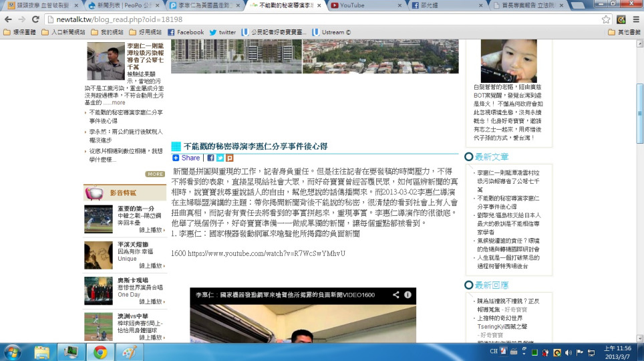Click the monitor app icon in the taskbar
Image resolution: width=644 pixels, height=361 pixels.
71,352
